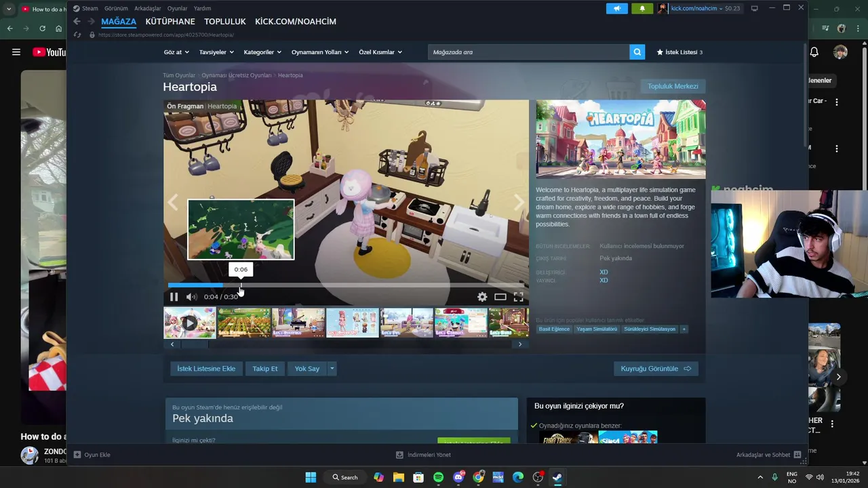Click the Yok Say button
The height and width of the screenshot is (488, 868).
tap(307, 369)
